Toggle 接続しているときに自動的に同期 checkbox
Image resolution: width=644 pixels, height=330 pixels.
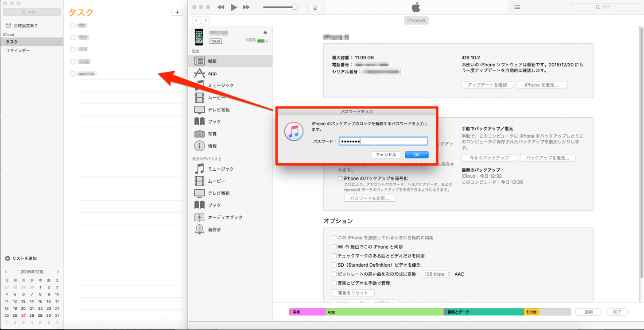[x=334, y=238]
